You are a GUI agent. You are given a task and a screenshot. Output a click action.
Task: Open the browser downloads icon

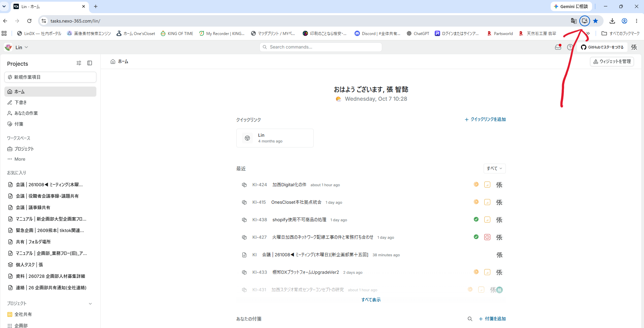612,21
